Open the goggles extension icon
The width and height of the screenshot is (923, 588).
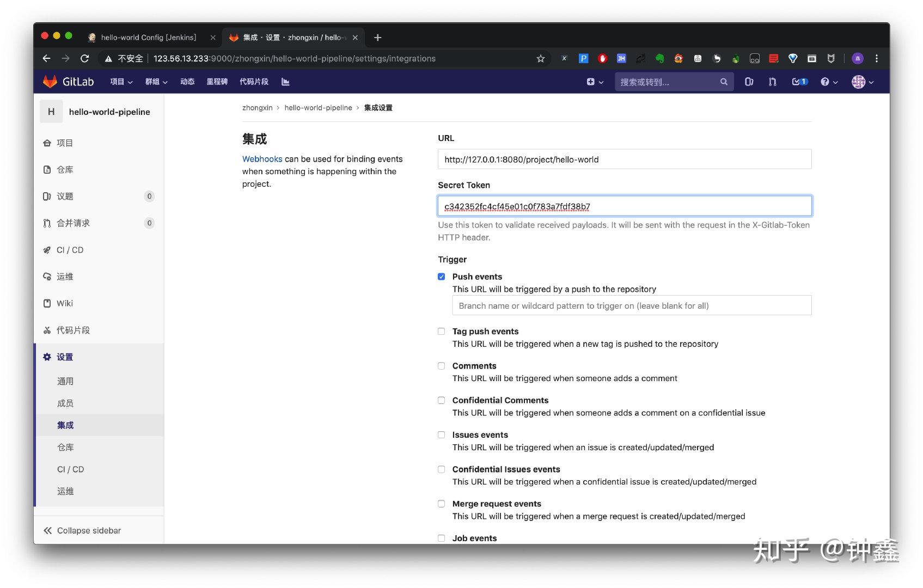[755, 59]
